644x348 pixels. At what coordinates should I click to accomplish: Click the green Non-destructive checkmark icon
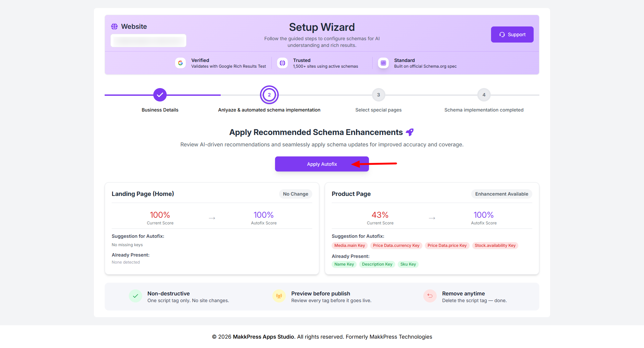(136, 296)
